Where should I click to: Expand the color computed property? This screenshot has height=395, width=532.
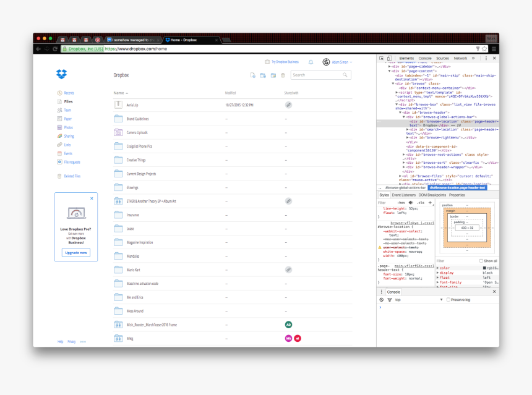(438, 268)
